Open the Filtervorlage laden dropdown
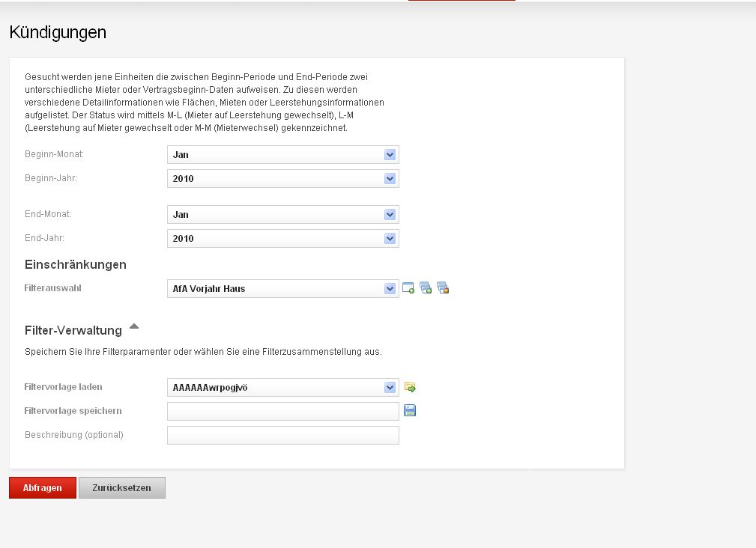The width and height of the screenshot is (756, 548). (x=282, y=387)
